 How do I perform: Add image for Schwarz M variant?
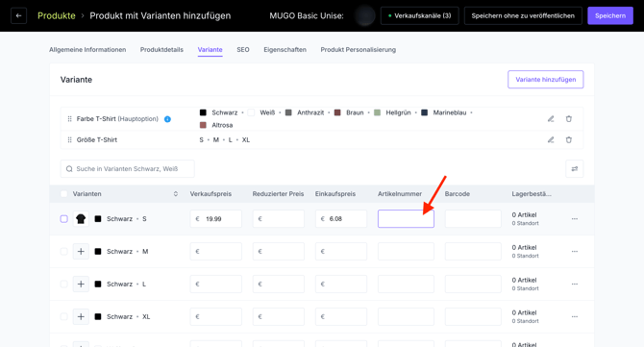coord(81,251)
